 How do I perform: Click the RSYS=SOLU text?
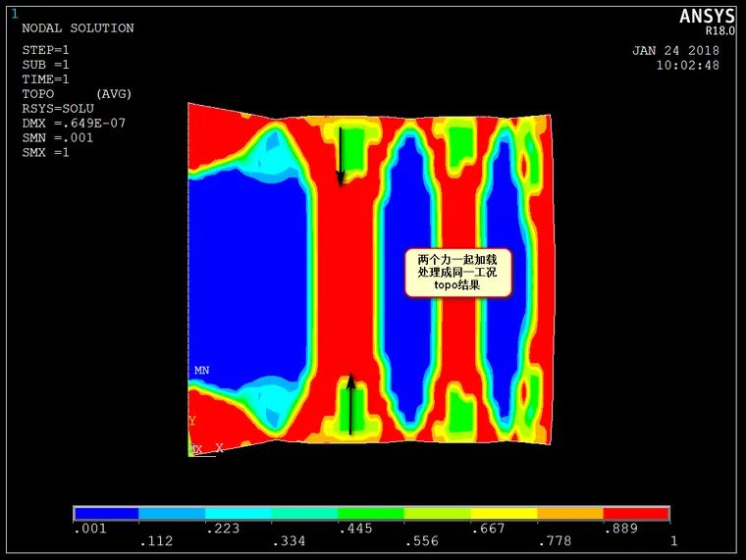point(58,109)
